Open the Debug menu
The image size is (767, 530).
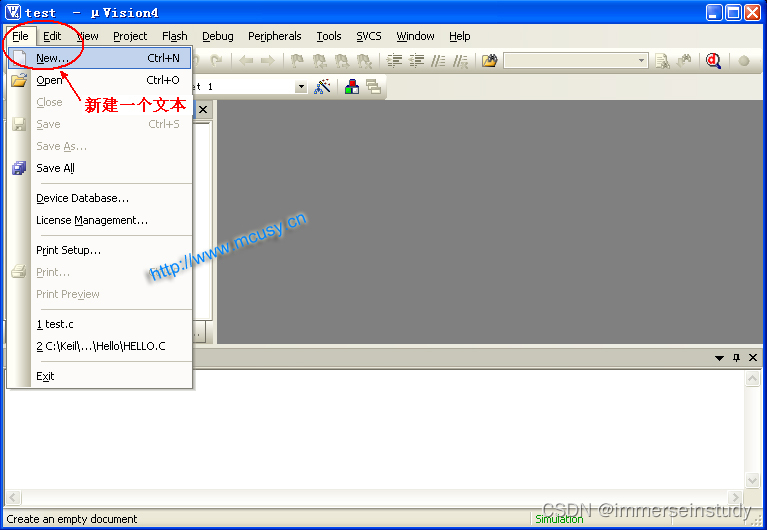(x=218, y=36)
